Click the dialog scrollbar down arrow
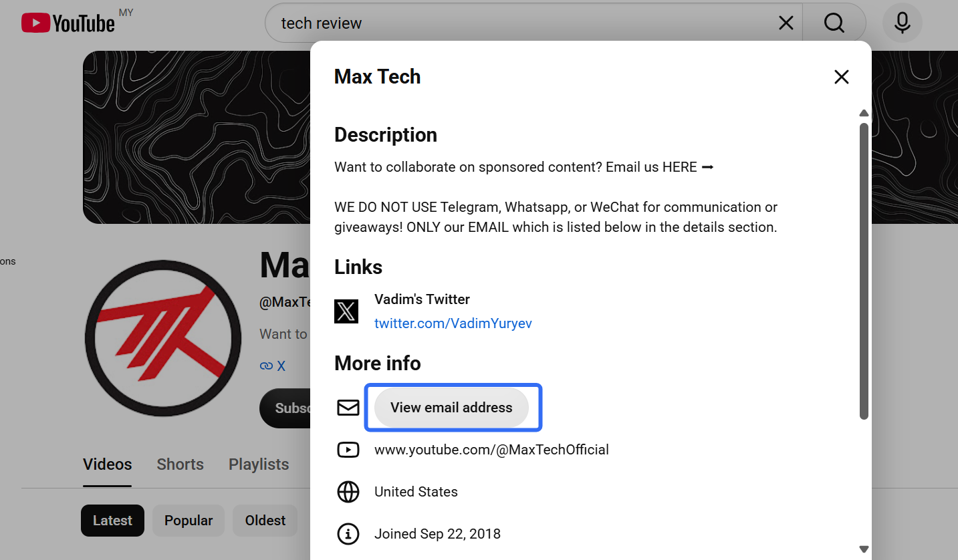 [x=864, y=549]
